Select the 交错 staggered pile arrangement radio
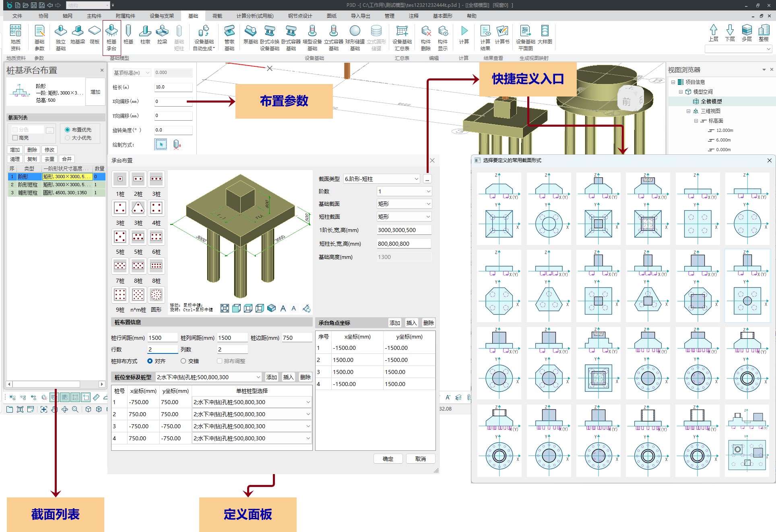Viewport: 776px width, 532px height. tap(184, 361)
